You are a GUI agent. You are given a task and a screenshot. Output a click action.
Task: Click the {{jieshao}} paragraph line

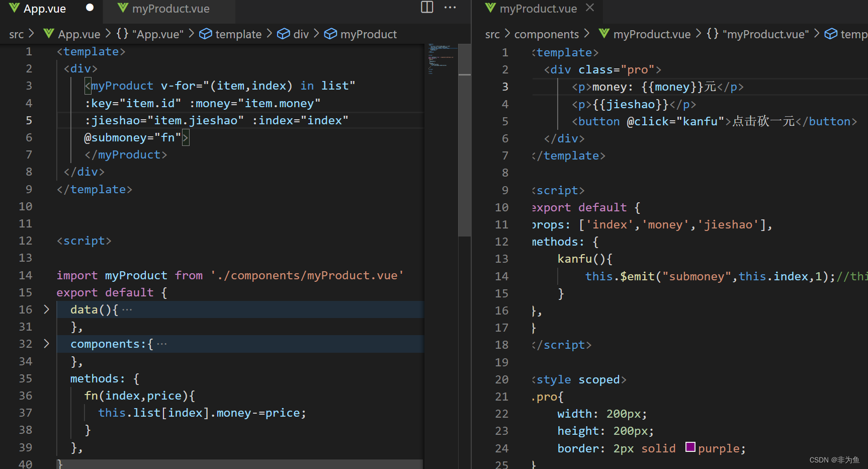634,104
